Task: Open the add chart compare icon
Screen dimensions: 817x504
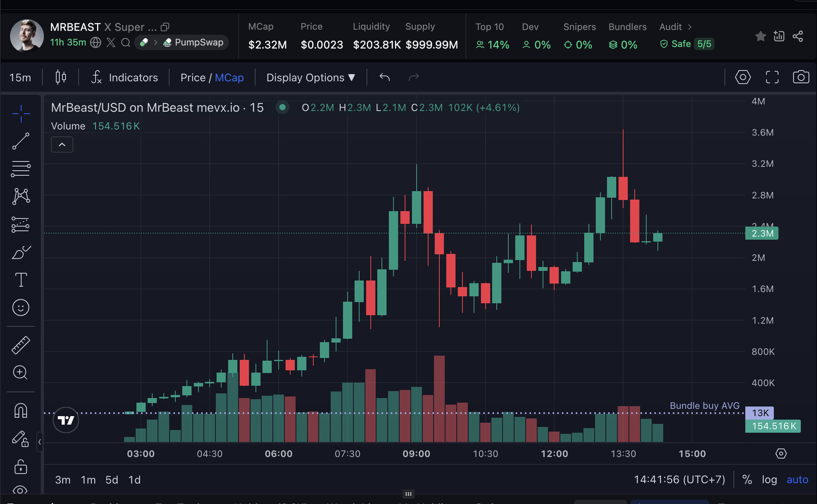Action: click(779, 36)
